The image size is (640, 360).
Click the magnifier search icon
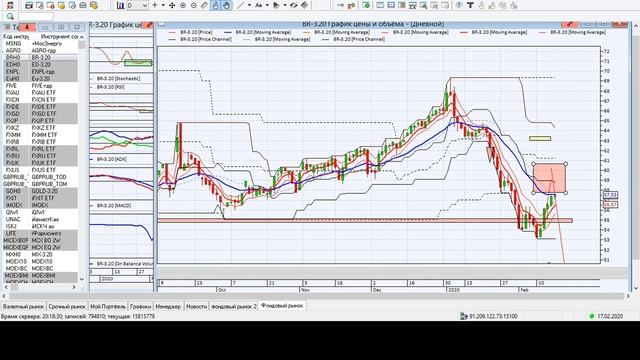10,16
